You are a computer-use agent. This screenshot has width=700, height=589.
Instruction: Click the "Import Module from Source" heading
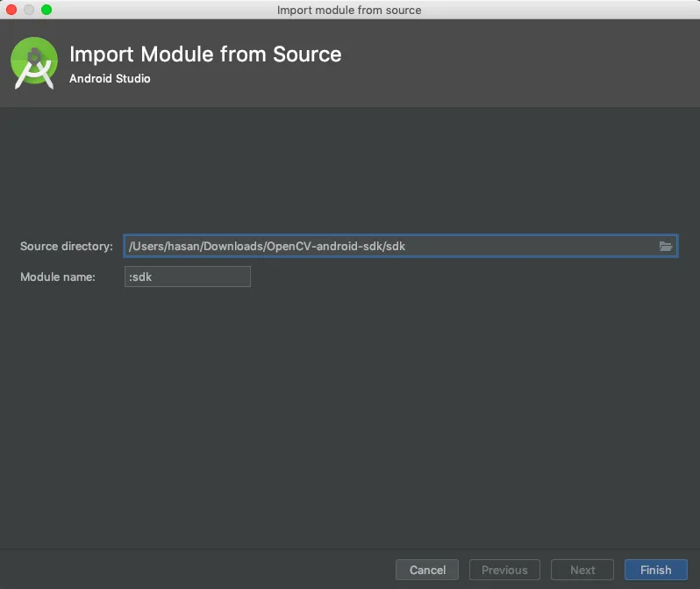[205, 54]
